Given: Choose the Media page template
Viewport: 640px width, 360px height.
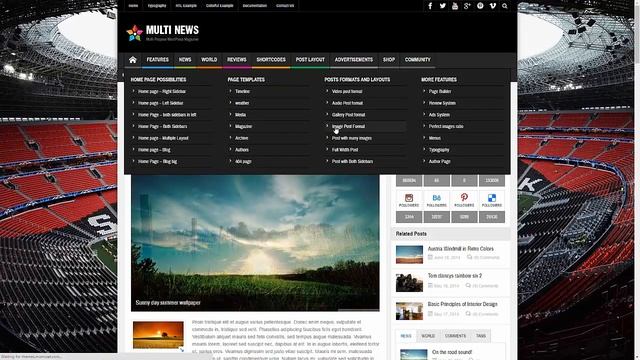Looking at the screenshot, I should click(240, 115).
